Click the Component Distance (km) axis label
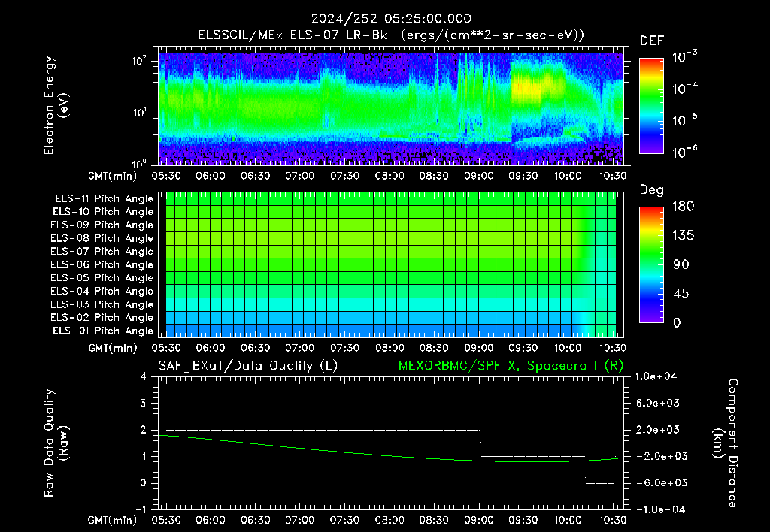This screenshot has height=532, width=770. (x=726, y=443)
